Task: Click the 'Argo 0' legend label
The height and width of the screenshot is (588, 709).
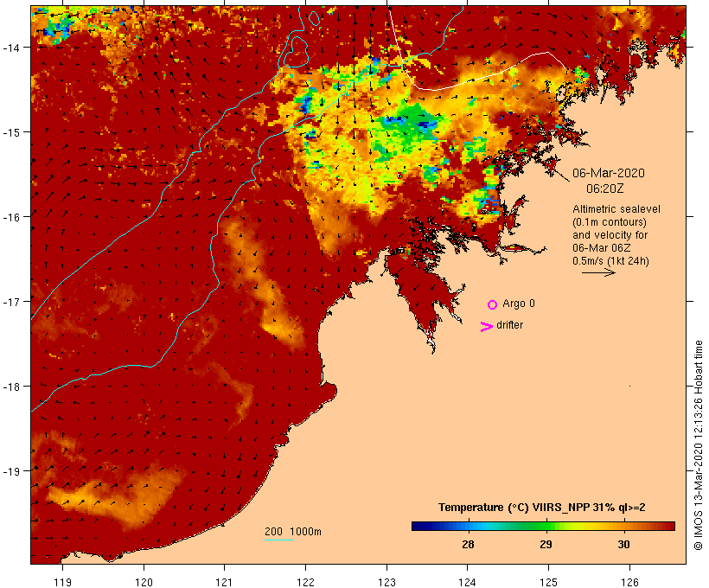Action: coord(519,304)
